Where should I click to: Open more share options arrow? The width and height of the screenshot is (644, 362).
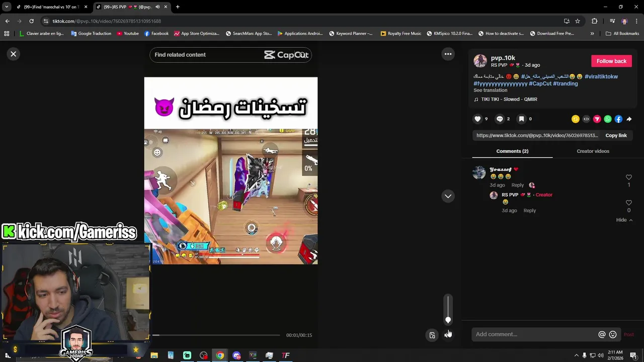(x=629, y=119)
